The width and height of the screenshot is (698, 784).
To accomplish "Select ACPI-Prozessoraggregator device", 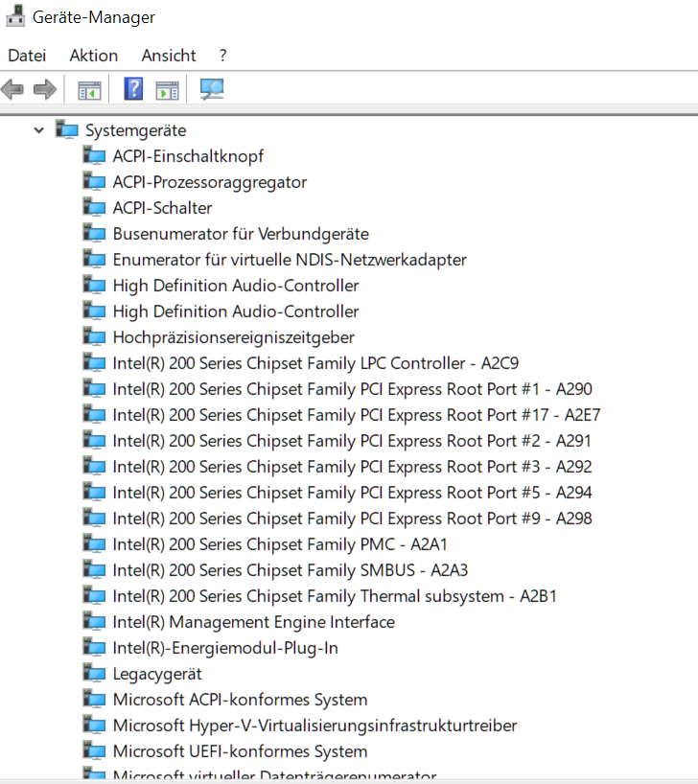I will coord(210,182).
